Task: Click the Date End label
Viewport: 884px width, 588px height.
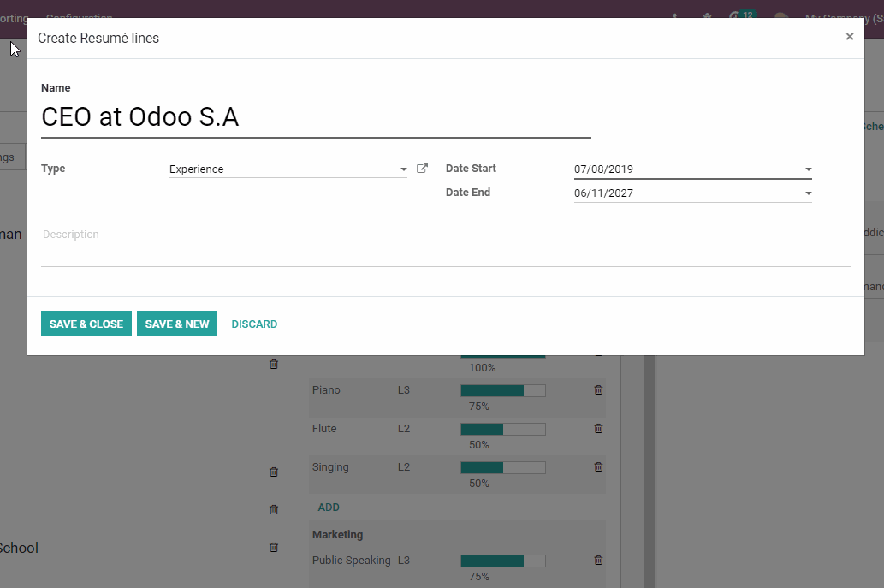Action: 468,193
